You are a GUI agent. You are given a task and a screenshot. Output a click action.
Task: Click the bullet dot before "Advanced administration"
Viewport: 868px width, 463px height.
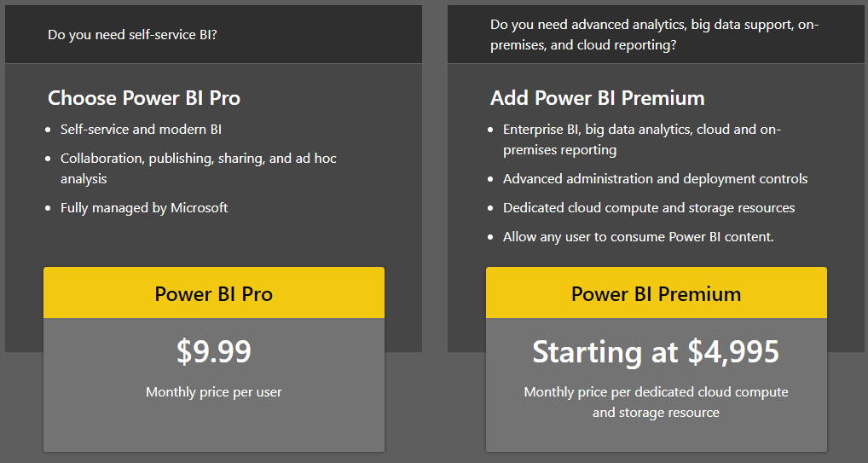click(x=490, y=180)
